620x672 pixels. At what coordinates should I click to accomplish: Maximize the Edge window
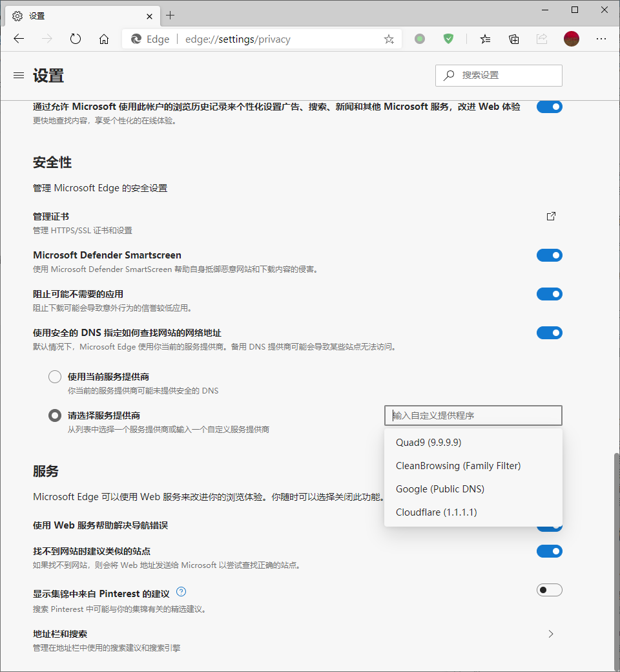[x=575, y=10]
